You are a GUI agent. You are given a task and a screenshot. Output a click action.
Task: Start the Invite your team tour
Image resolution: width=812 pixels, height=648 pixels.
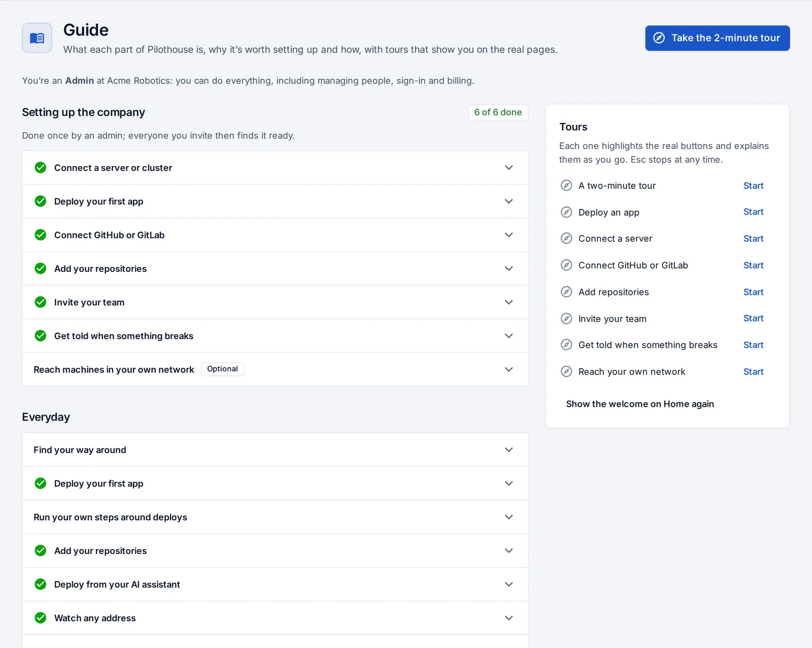tap(753, 318)
